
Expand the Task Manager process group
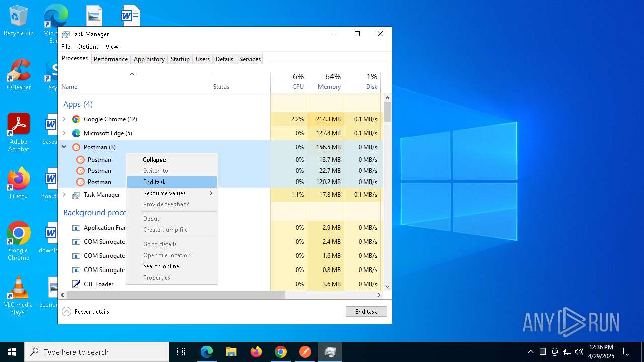pos(64,195)
